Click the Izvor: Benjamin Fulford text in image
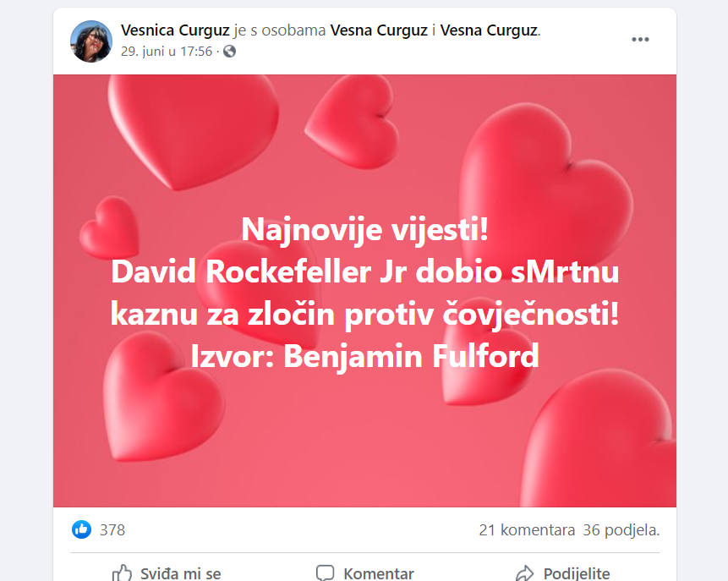 [365, 356]
